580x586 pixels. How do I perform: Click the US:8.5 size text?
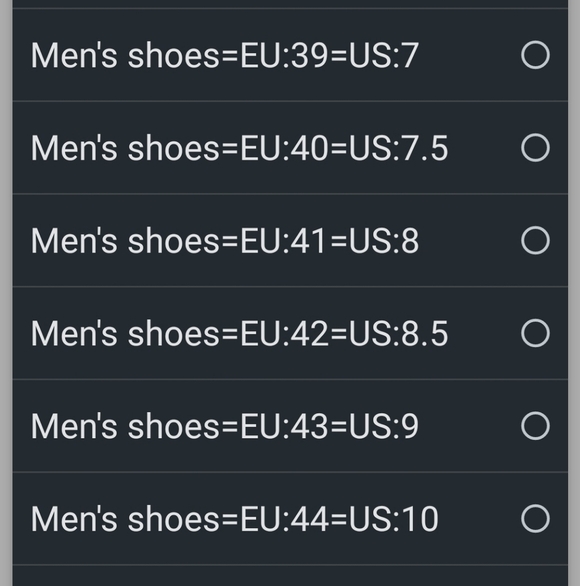(398, 333)
